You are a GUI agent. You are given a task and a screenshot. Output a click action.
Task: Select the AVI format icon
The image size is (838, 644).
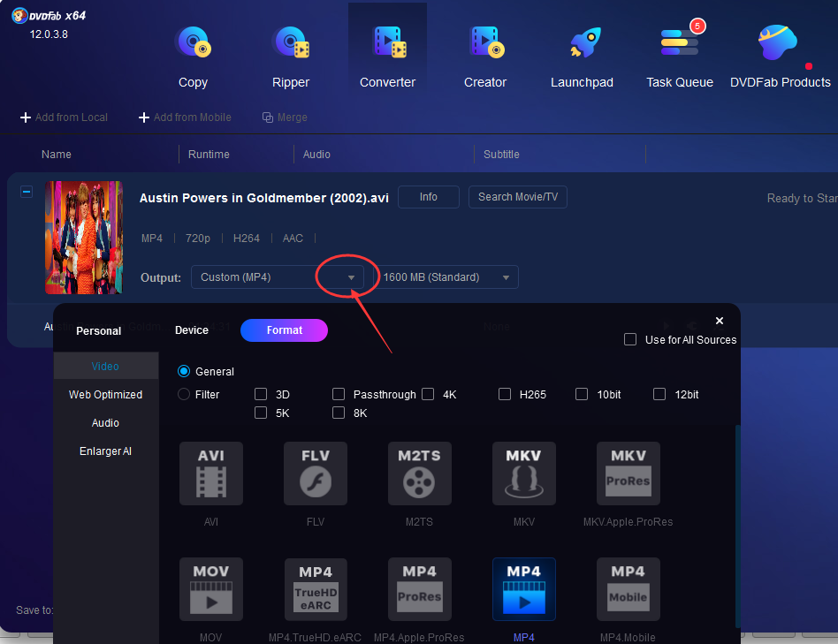pyautogui.click(x=211, y=474)
